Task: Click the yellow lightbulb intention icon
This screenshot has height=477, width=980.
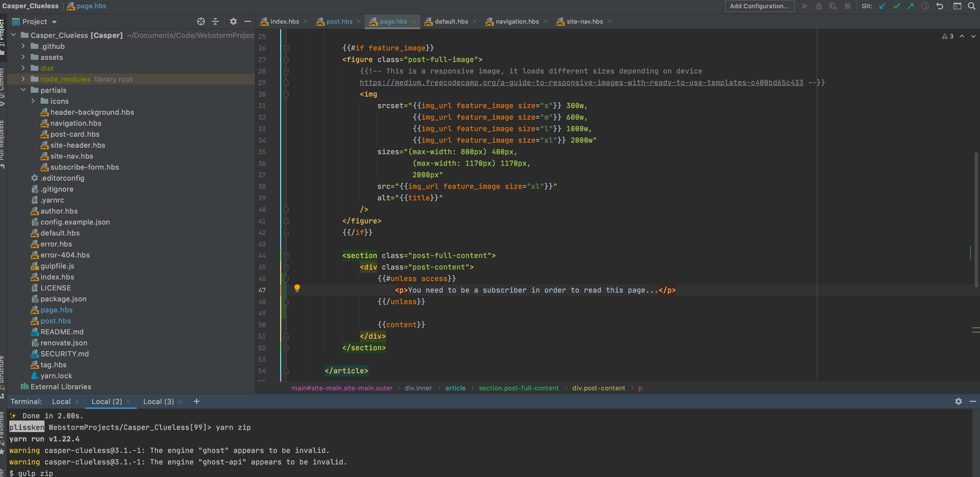Action: point(297,288)
